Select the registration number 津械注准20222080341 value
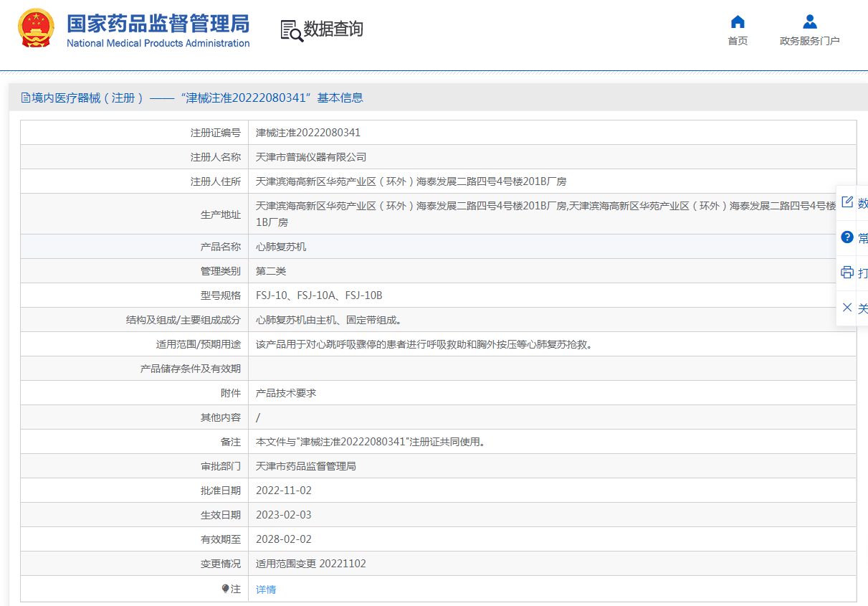868x606 pixels. (x=308, y=133)
